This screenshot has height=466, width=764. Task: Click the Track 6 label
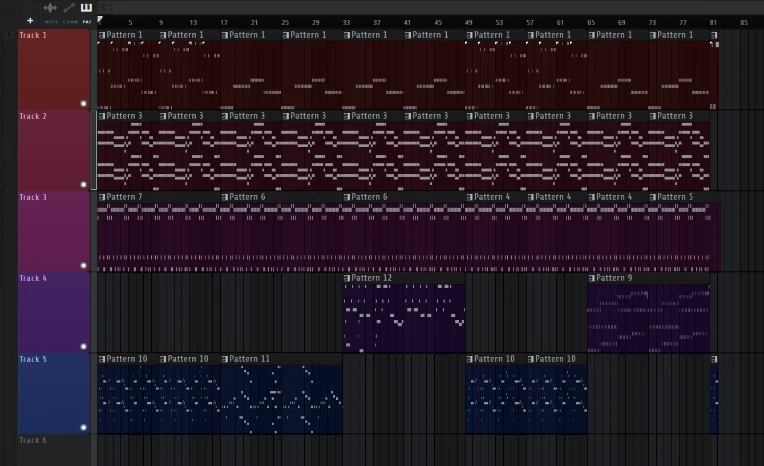33,440
